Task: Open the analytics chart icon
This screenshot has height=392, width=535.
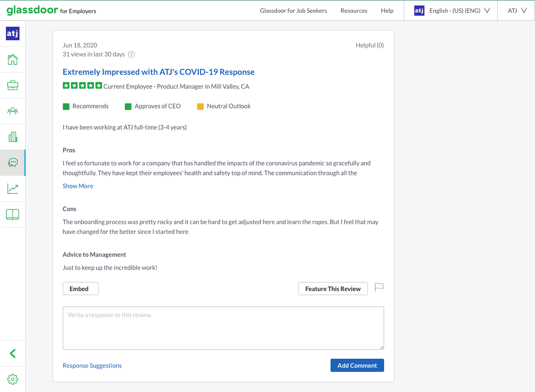Action: tap(13, 189)
